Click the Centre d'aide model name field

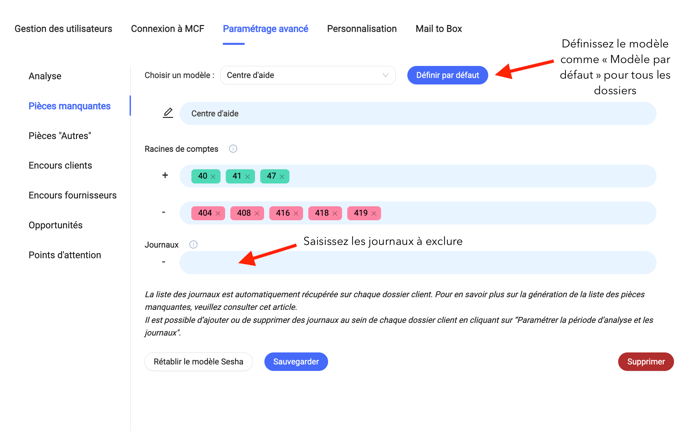tap(418, 114)
